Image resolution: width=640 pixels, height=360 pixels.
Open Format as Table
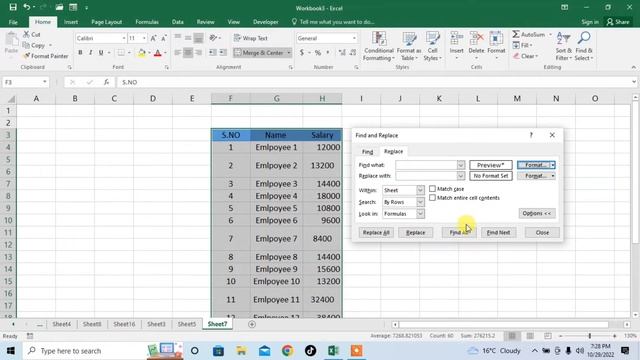tap(409, 46)
